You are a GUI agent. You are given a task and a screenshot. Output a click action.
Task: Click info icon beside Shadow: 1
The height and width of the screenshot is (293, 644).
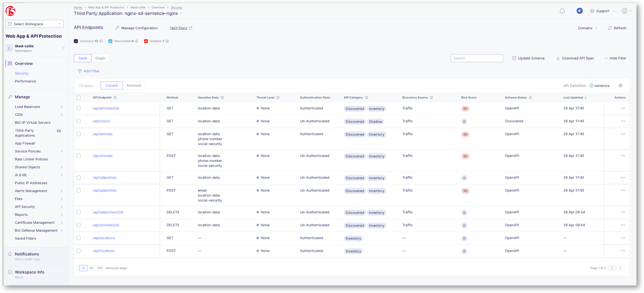tap(167, 41)
